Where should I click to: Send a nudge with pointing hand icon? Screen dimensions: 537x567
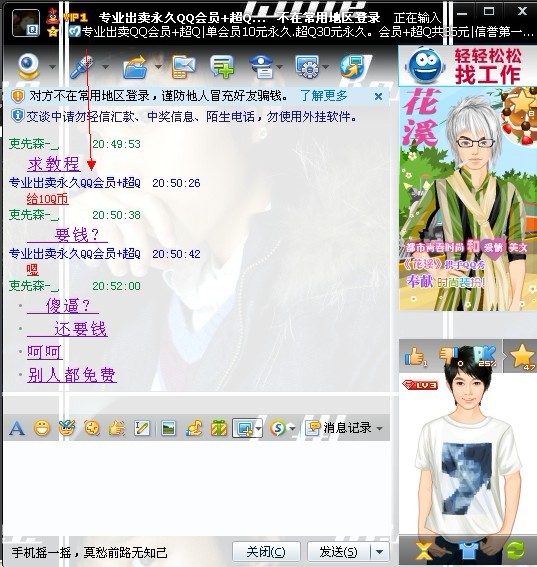pos(116,428)
